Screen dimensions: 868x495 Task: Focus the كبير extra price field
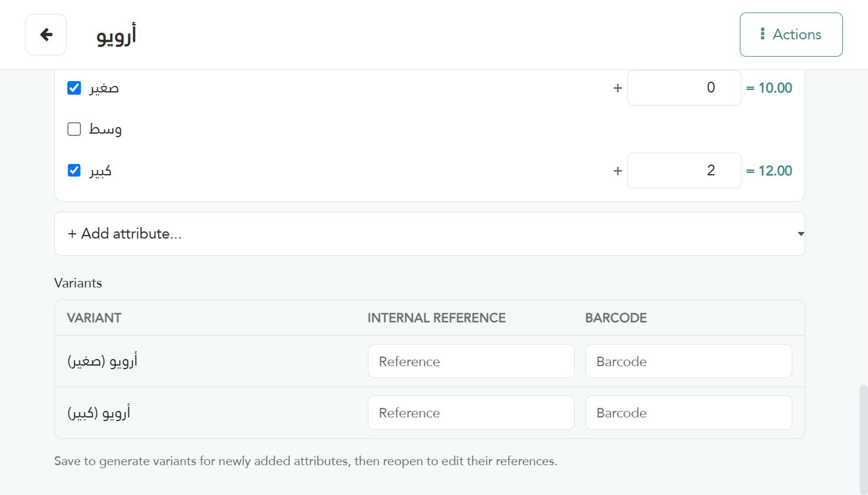[x=684, y=171]
